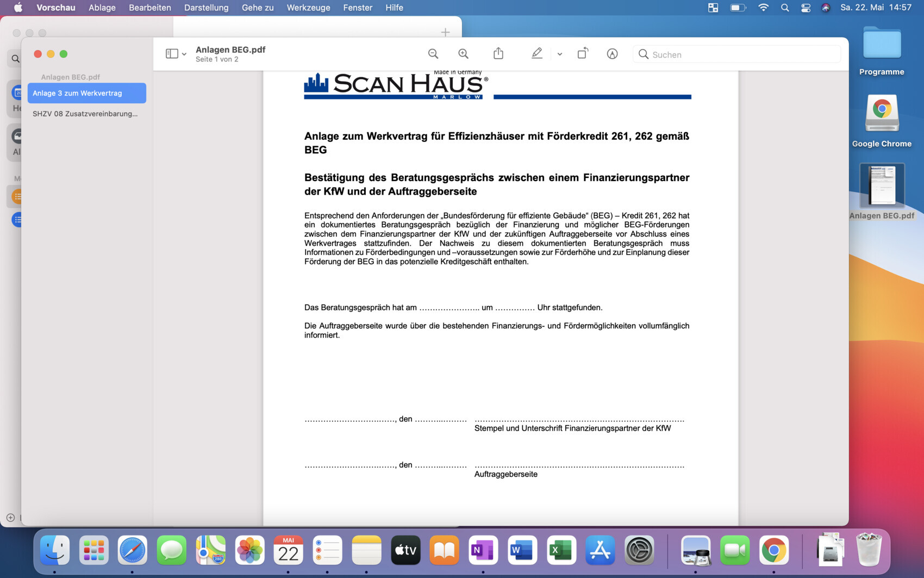Open the Programme folder on desktop
Viewport: 924px width, 578px height.
(x=881, y=45)
